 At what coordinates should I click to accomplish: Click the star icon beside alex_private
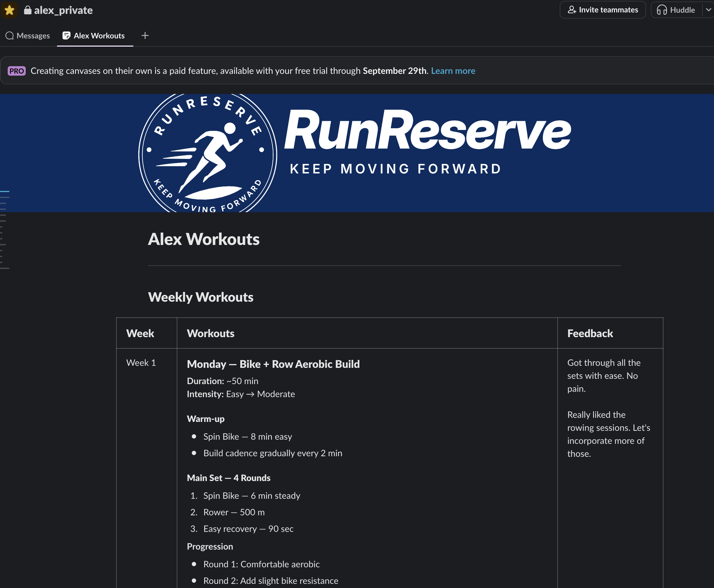point(9,10)
